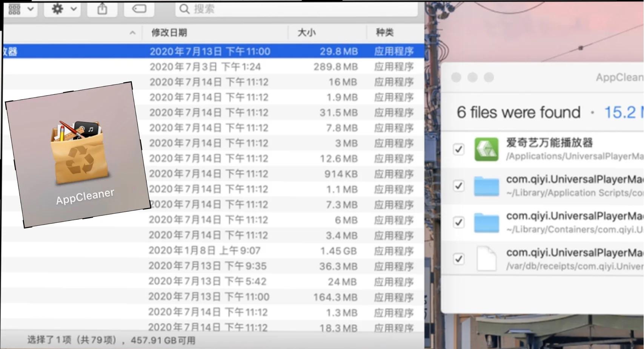644x349 pixels.
Task: Click the Library/Containers folder icon
Action: [486, 223]
